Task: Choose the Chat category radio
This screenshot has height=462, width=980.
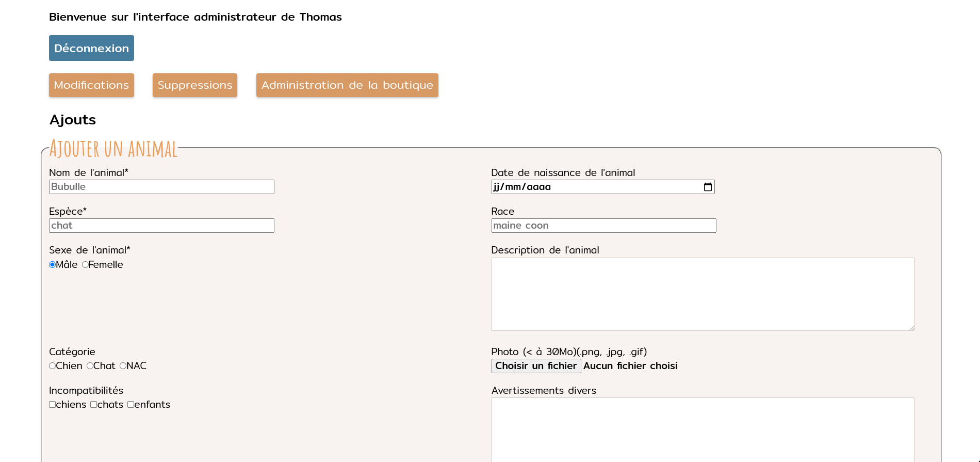Action: pos(90,366)
